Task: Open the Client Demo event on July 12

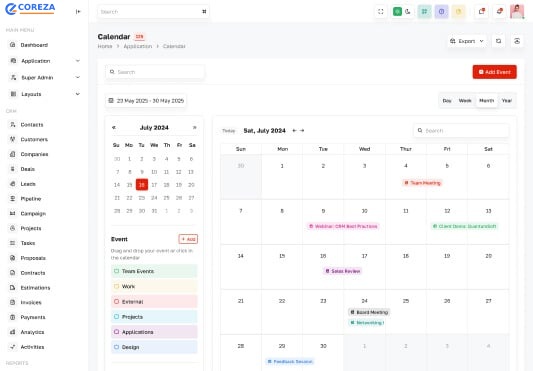Action: pos(464,226)
